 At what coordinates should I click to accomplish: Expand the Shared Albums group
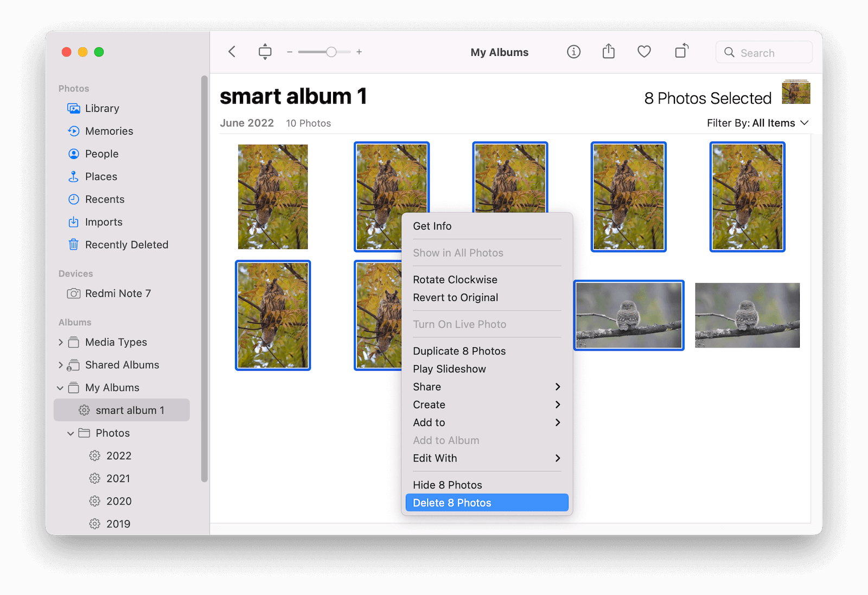[x=61, y=365]
